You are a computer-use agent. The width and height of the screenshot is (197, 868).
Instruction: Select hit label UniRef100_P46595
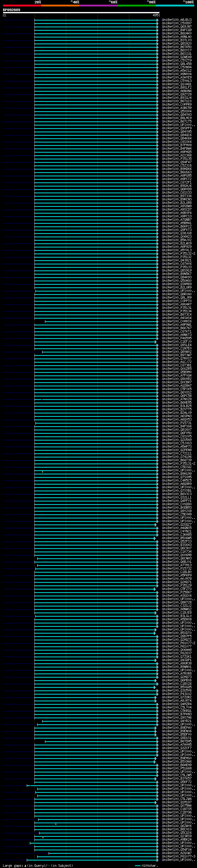click(x=177, y=338)
